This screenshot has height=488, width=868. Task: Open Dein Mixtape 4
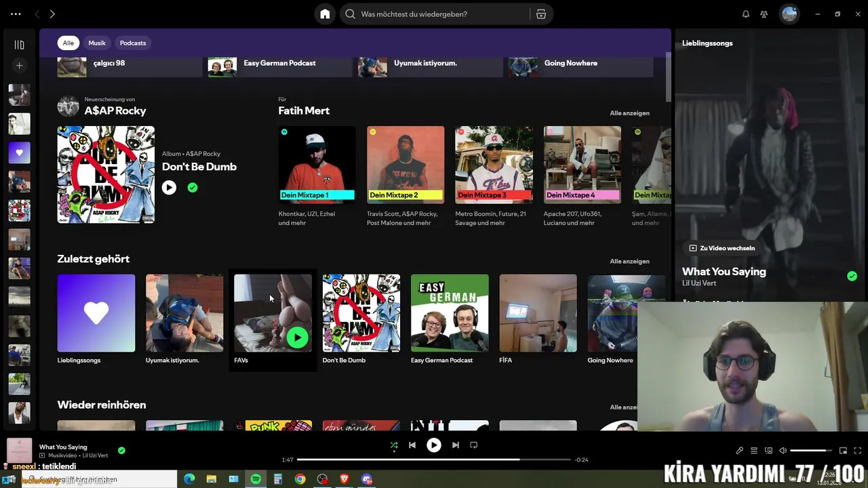coord(582,165)
